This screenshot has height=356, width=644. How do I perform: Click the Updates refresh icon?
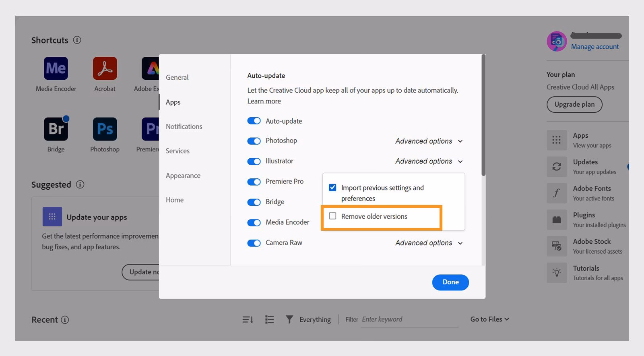[x=557, y=167]
